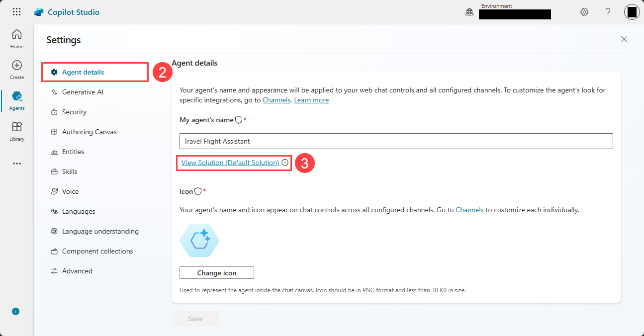Image resolution: width=644 pixels, height=336 pixels.
Task: Click the blue info icon at bottom-left
Action: 15,311
